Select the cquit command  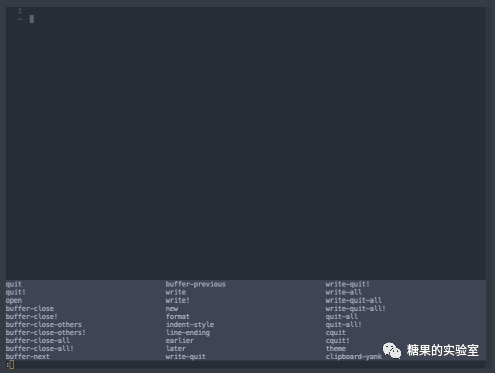coord(336,332)
